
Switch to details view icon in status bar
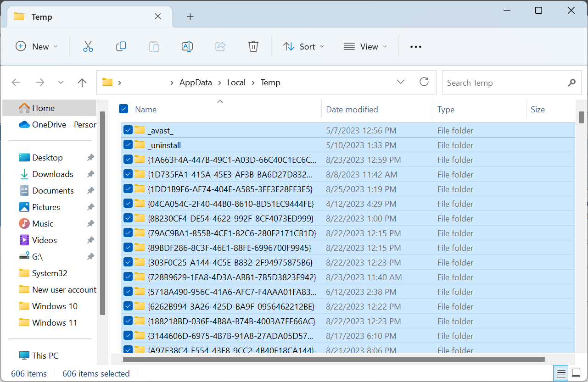tap(560, 373)
